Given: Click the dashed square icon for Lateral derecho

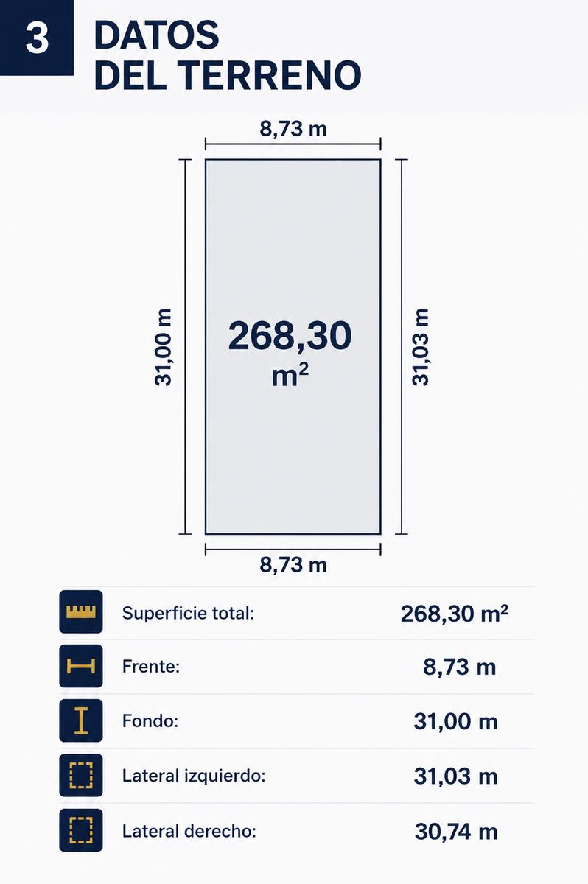Looking at the screenshot, I should (81, 830).
